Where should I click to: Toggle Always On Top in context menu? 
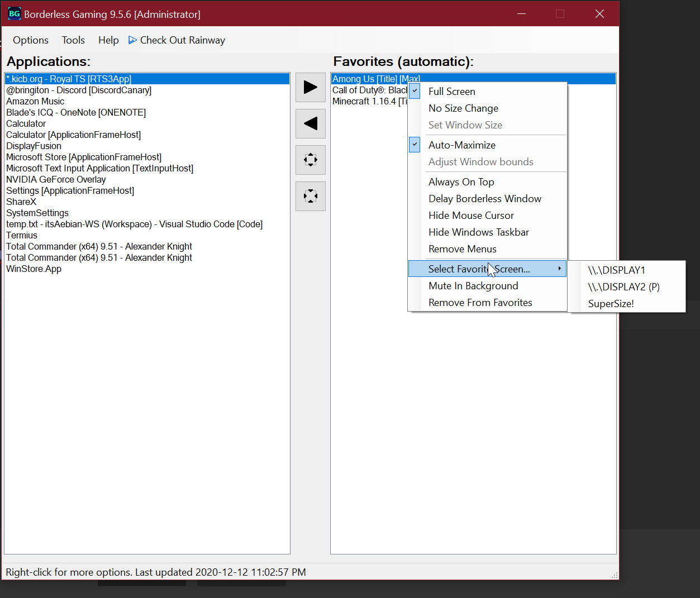click(461, 182)
